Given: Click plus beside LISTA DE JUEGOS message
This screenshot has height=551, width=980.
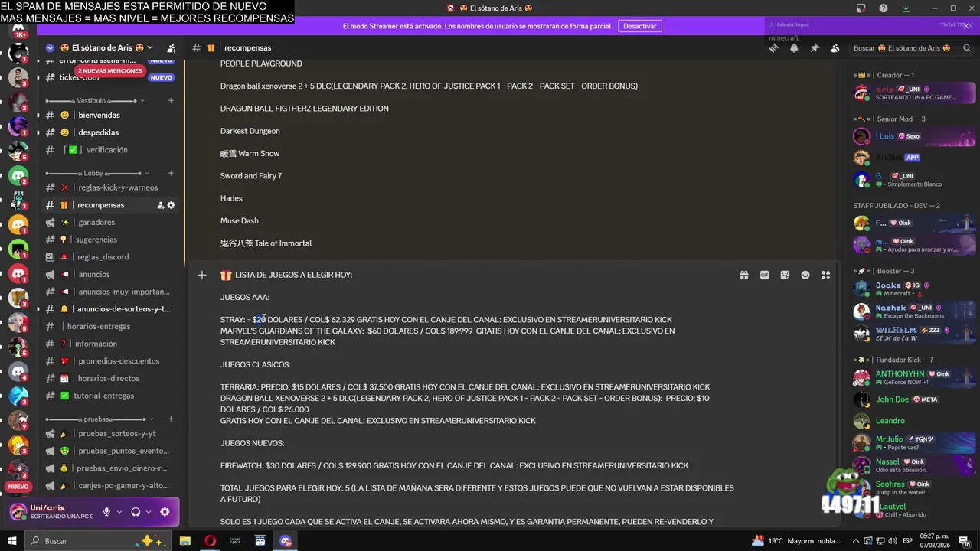Looking at the screenshot, I should [201, 275].
